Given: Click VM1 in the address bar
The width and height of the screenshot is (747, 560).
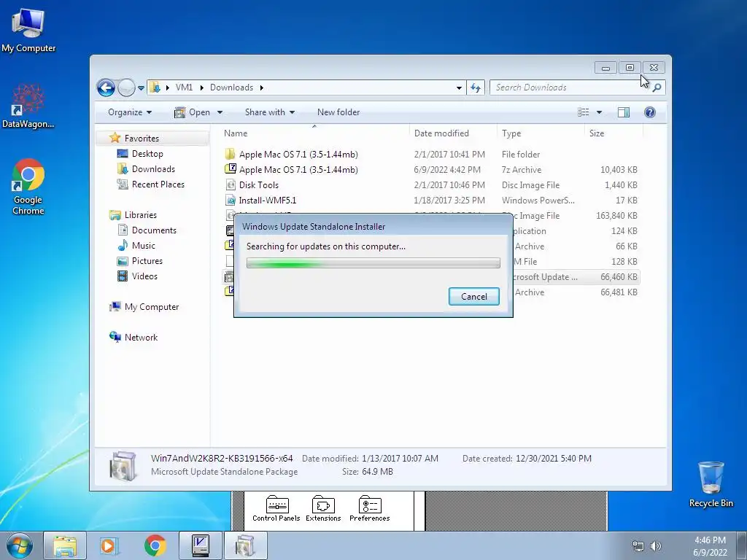Looking at the screenshot, I should 184,87.
